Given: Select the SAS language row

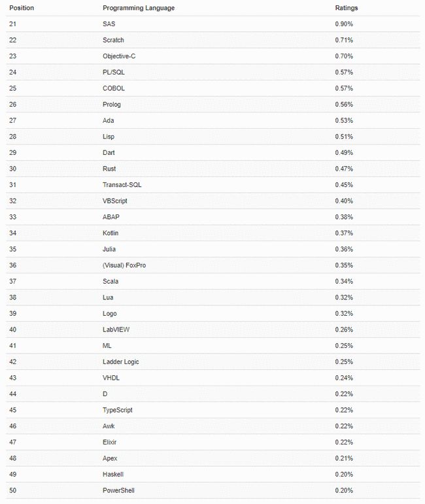Looking at the screenshot, I should [x=212, y=24].
